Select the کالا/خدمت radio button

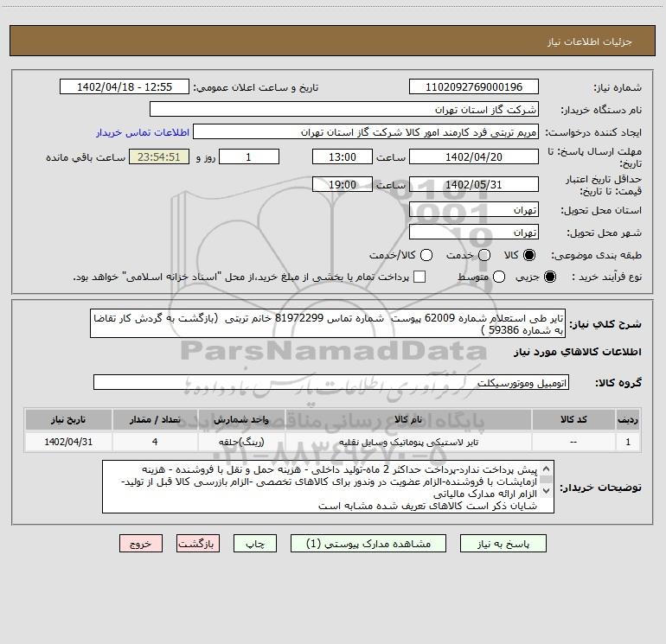(426, 255)
